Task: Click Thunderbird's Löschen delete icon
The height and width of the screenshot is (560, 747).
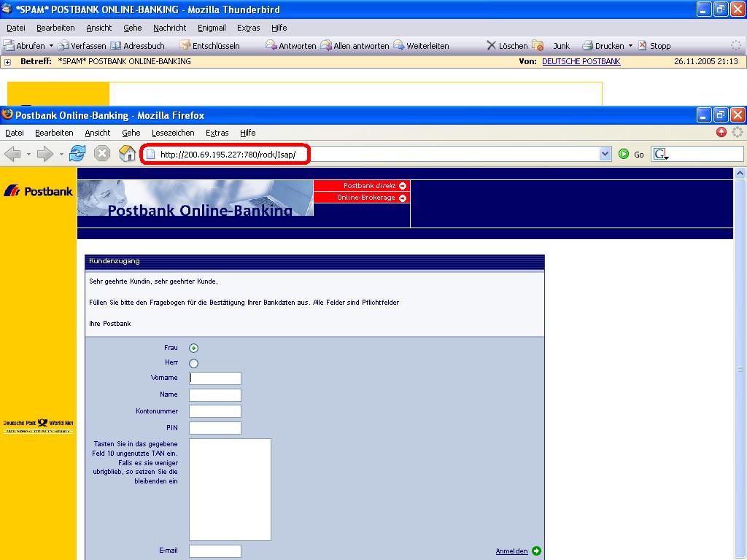Action: (491, 45)
